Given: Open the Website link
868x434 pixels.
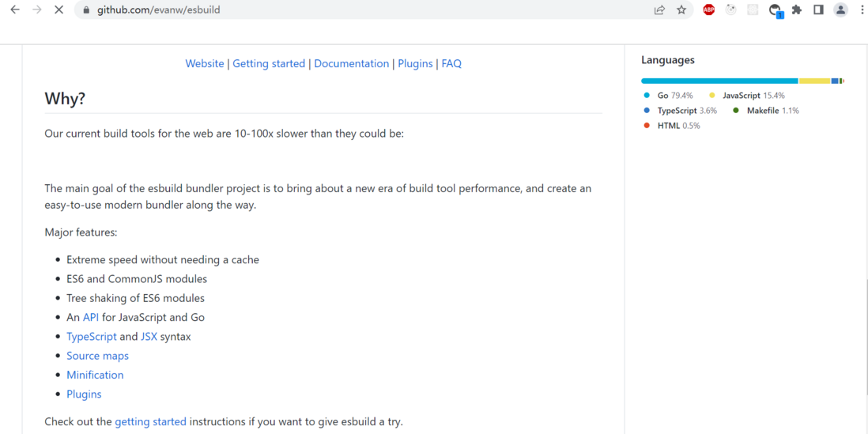Looking at the screenshot, I should click(205, 64).
